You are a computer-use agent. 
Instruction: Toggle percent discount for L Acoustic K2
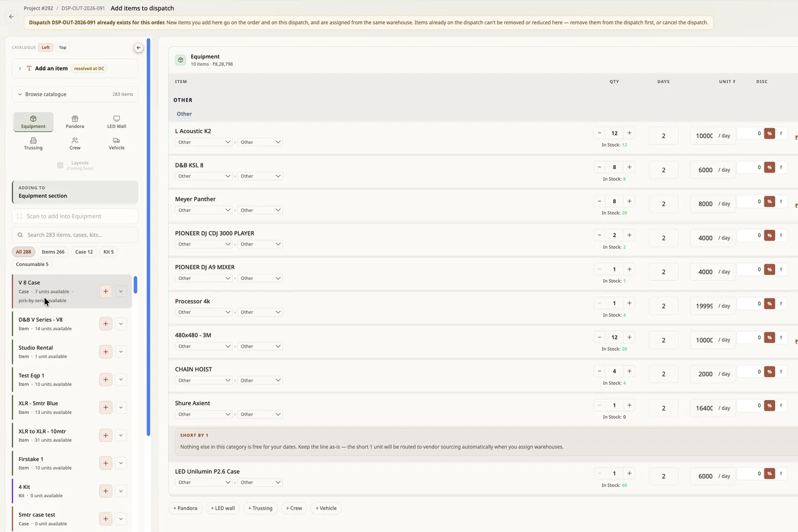click(770, 134)
